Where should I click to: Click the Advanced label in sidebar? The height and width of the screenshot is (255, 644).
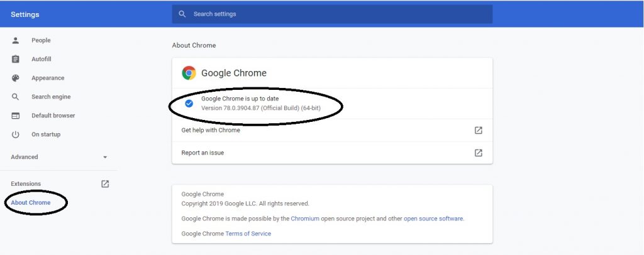click(x=25, y=157)
